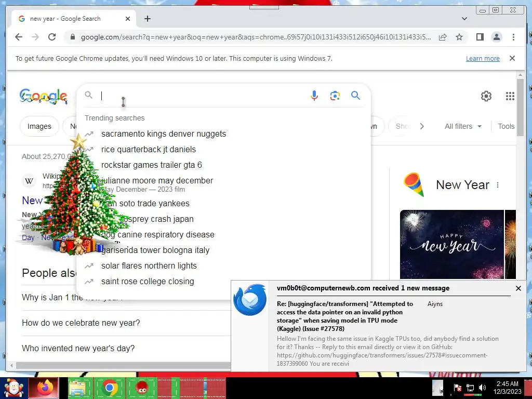
Task: Open the volume tray icon
Action: coord(482,388)
